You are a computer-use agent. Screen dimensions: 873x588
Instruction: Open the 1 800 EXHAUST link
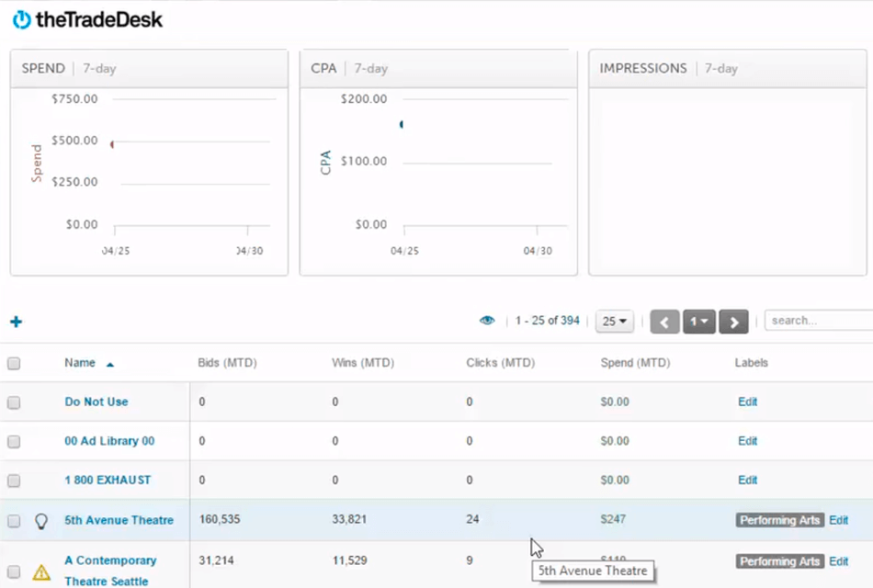(108, 480)
